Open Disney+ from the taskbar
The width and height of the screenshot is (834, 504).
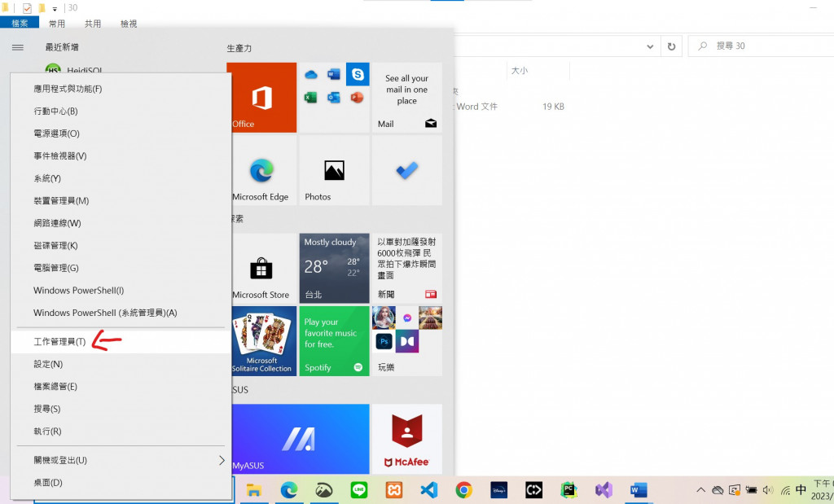[499, 489]
